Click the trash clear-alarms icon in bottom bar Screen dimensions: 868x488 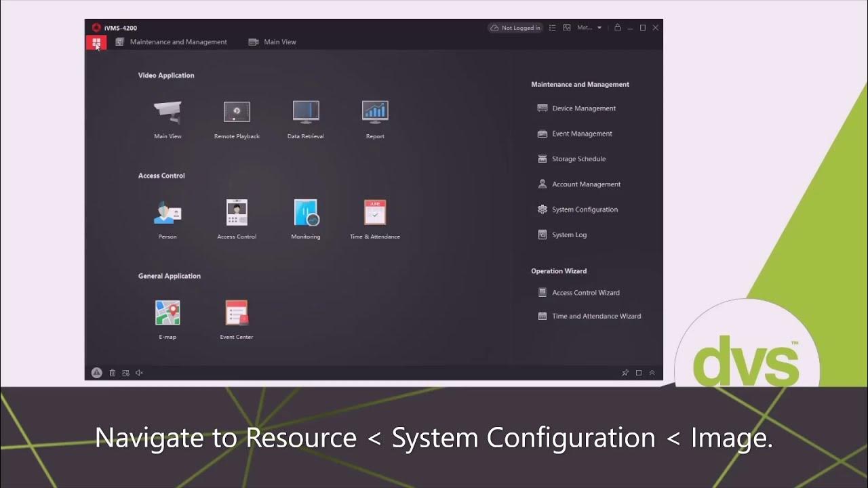pyautogui.click(x=113, y=373)
